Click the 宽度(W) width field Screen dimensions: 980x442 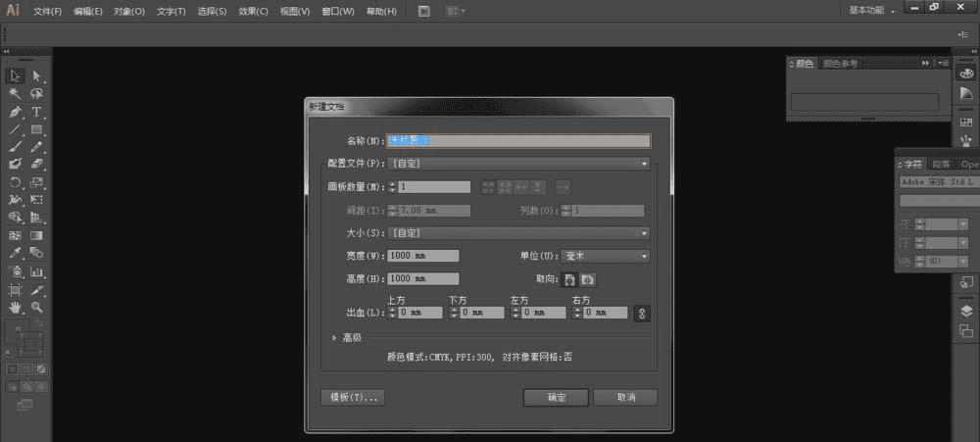423,256
